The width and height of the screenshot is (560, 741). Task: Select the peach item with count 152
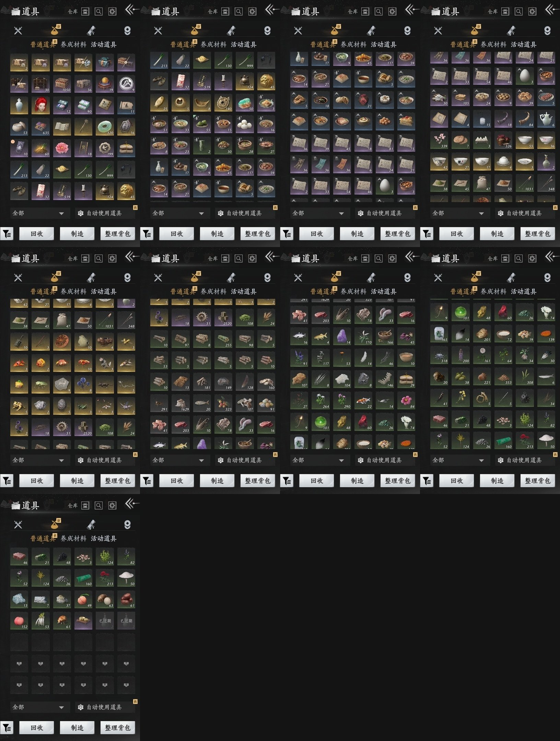point(19,621)
